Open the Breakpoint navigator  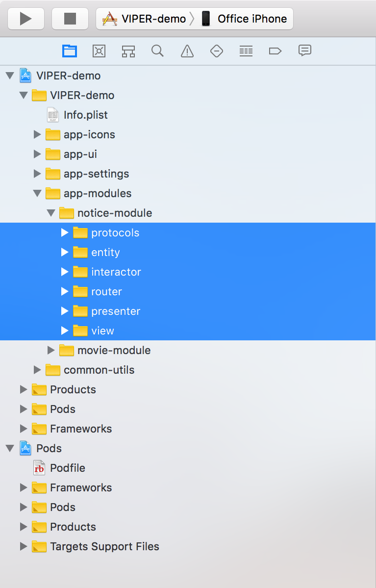(275, 51)
